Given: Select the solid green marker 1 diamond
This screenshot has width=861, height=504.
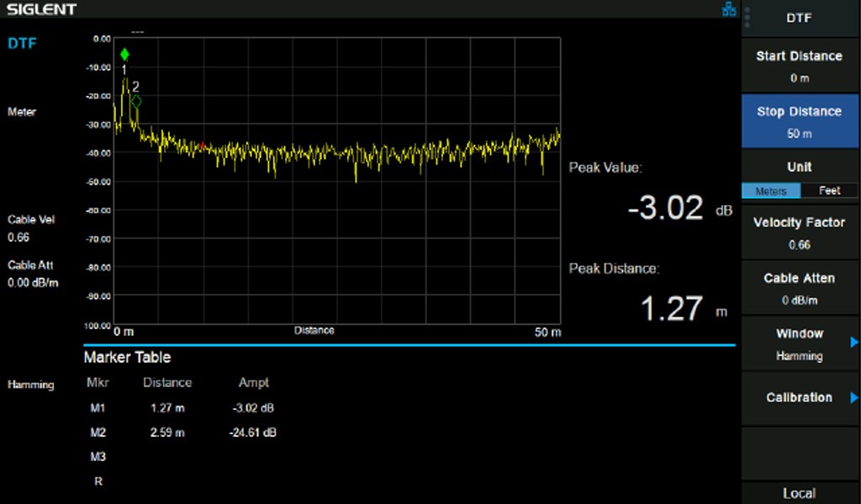Looking at the screenshot, I should 124,55.
